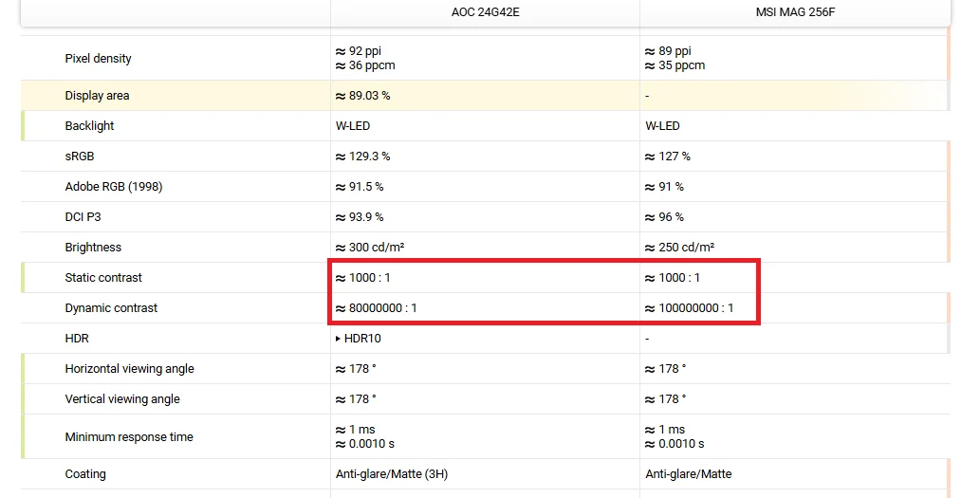980x498 pixels.
Task: Click the DCI P3 row label
Action: click(83, 217)
